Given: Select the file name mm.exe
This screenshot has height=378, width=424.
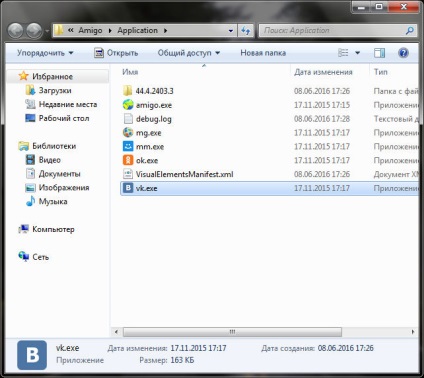Looking at the screenshot, I should click(150, 147).
